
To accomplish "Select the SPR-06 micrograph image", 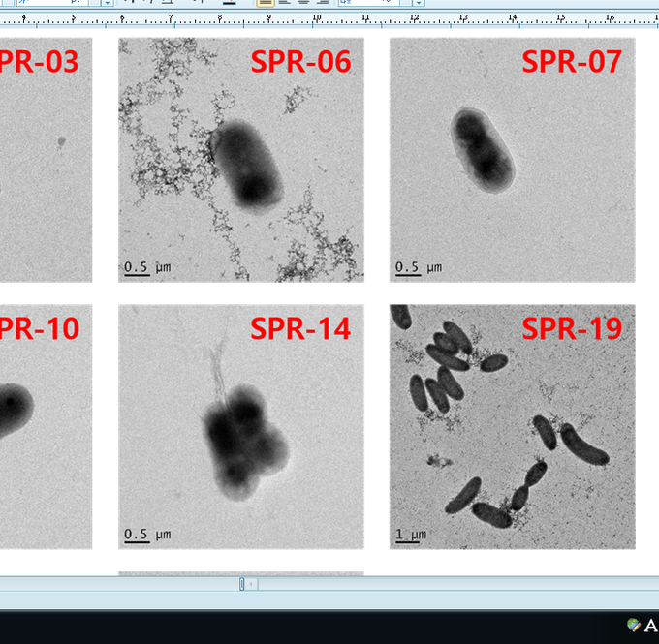I will 241,160.
